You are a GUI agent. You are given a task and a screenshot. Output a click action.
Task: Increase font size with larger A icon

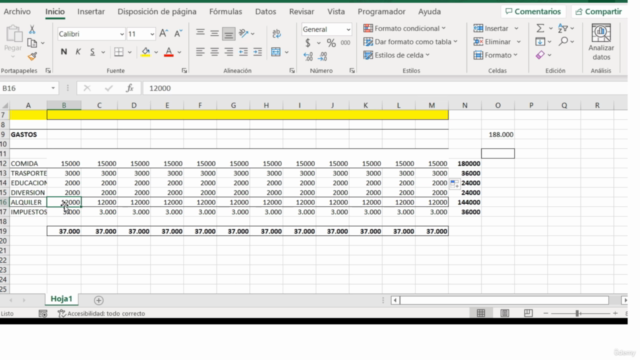(x=163, y=34)
